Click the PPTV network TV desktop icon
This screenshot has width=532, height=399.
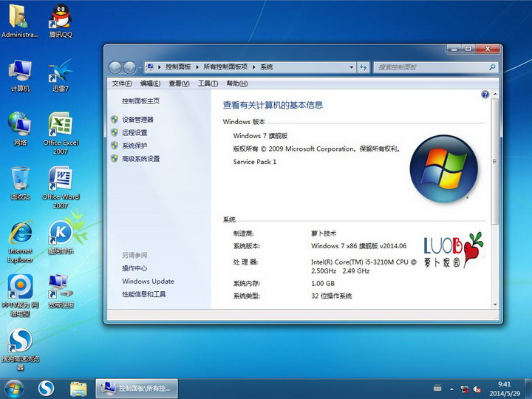(20, 287)
